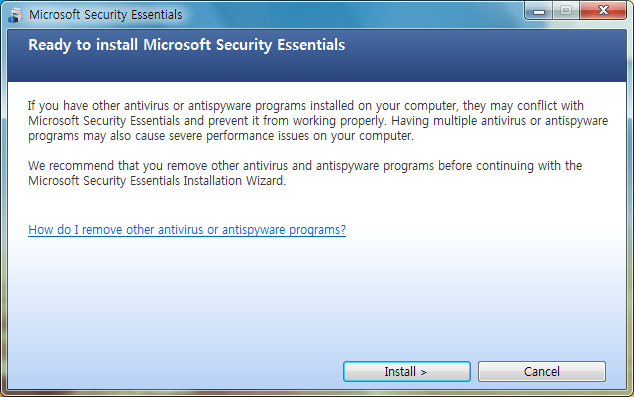Click the arrow symbol on the Install button
Image resolution: width=634 pixels, height=397 pixels.
[x=423, y=372]
